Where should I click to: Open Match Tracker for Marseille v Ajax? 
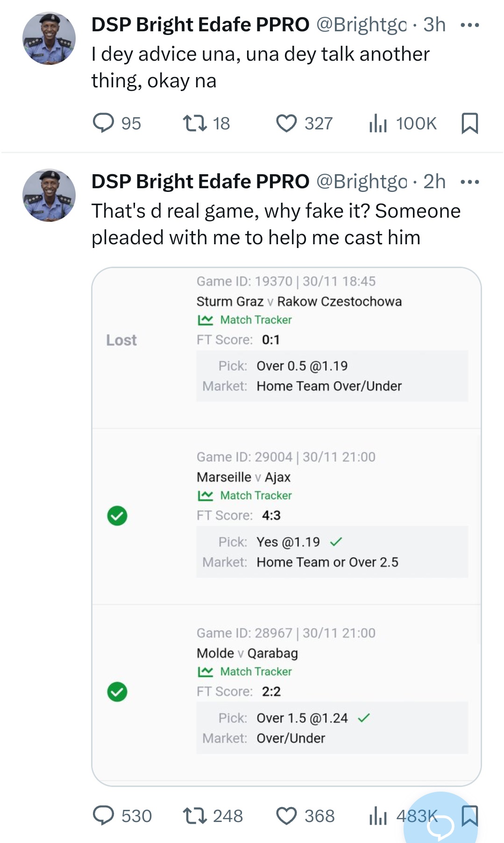[255, 496]
